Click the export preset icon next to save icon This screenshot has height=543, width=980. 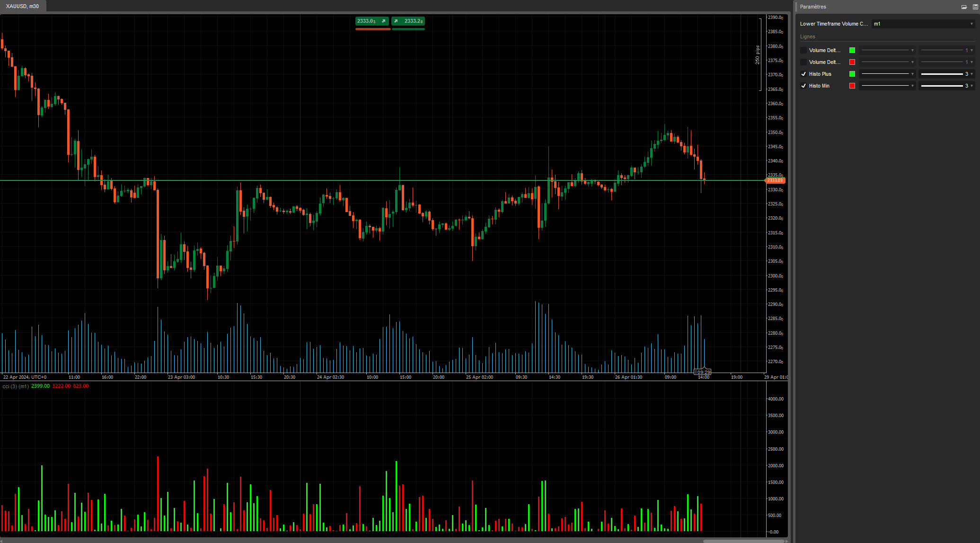964,7
